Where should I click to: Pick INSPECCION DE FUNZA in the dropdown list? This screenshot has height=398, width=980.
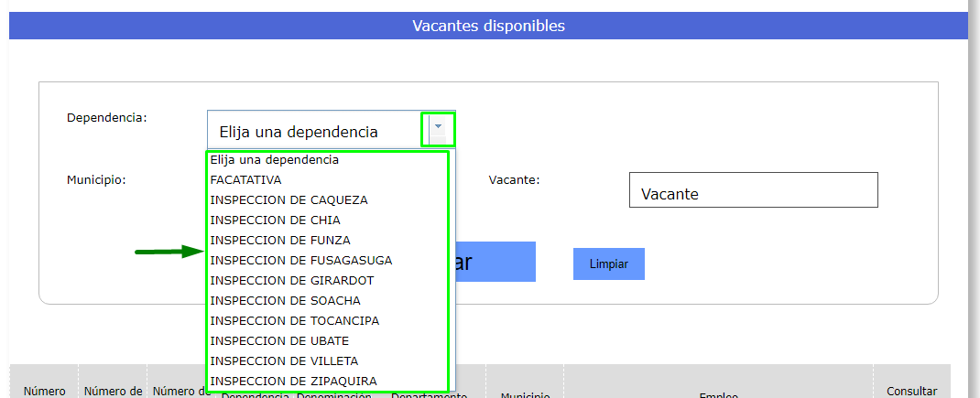279,241
